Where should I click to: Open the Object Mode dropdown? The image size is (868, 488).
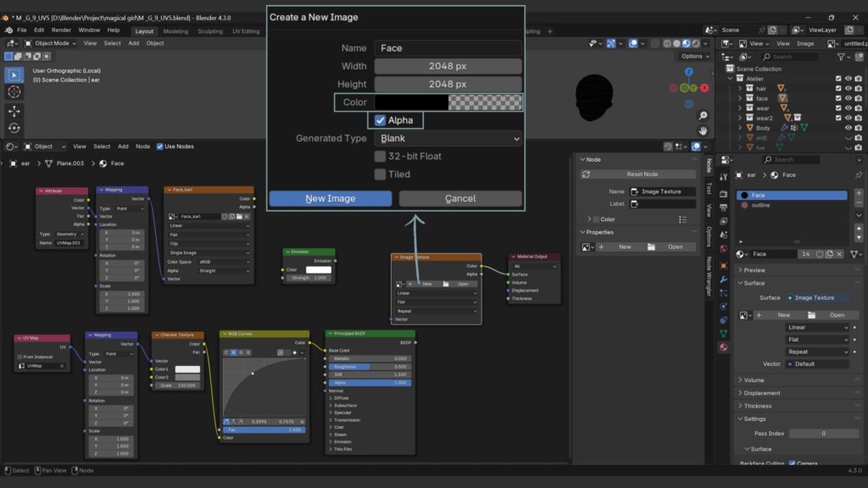pos(51,43)
